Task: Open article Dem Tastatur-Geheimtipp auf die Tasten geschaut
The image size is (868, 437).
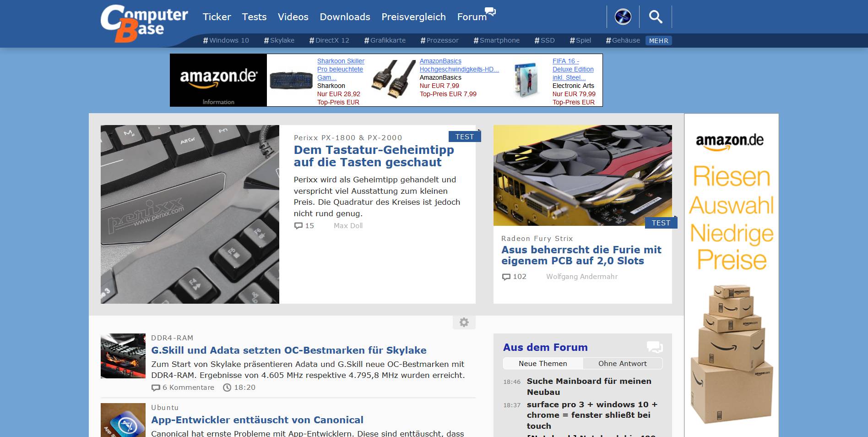Action: (374, 156)
